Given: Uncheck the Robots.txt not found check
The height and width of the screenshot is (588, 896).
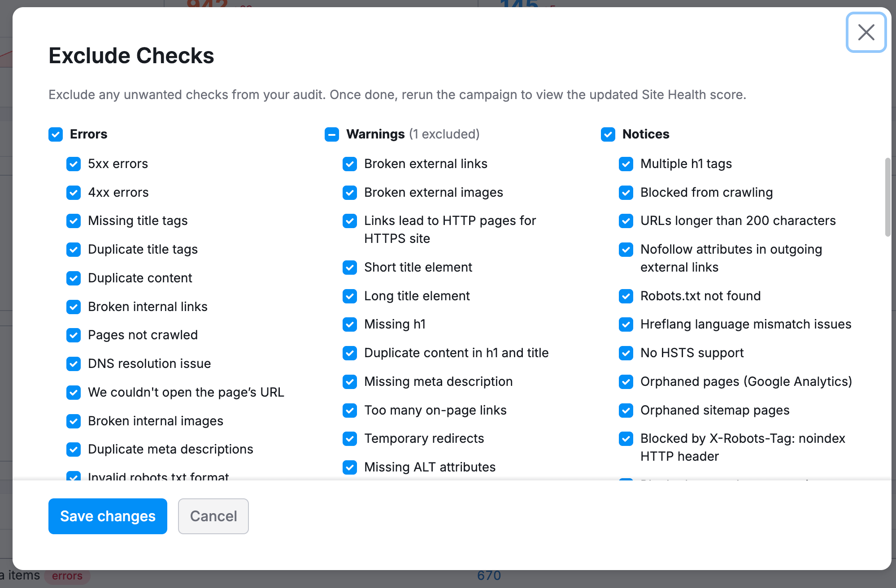Looking at the screenshot, I should pyautogui.click(x=626, y=296).
